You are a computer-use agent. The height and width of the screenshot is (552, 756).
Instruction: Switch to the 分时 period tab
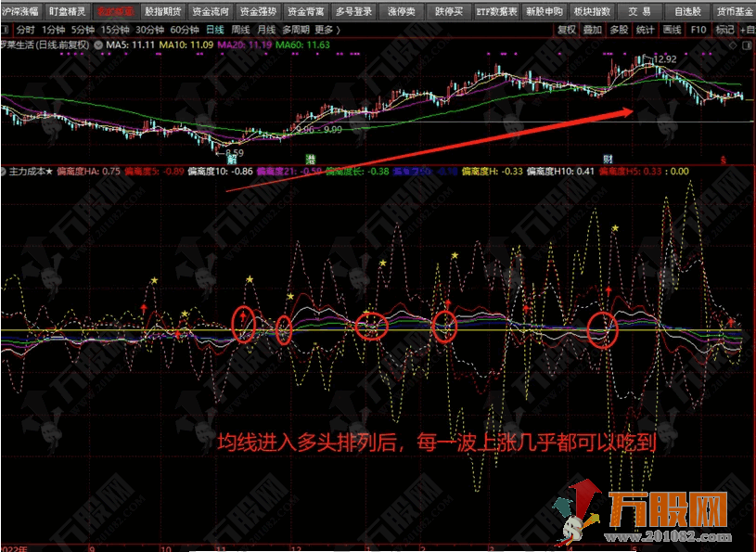[x=26, y=30]
